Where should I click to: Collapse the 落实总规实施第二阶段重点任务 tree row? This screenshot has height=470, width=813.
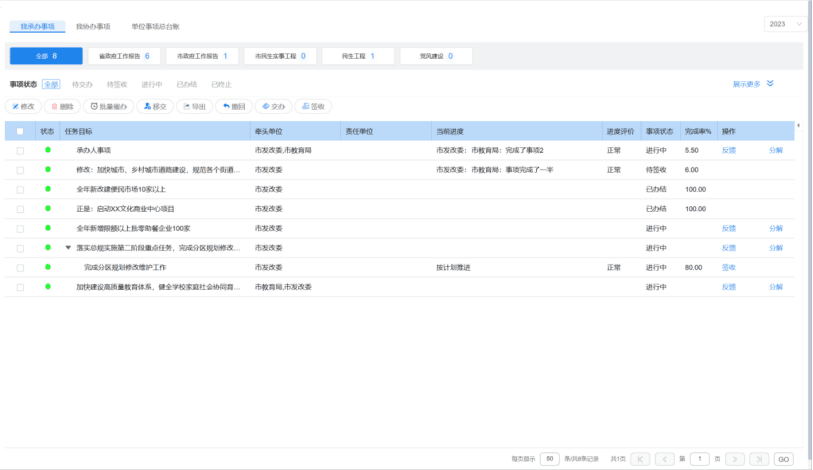pyautogui.click(x=68, y=248)
